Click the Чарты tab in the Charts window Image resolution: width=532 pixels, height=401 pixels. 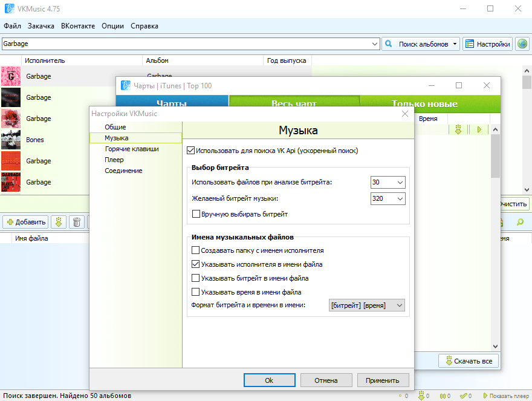pos(172,102)
